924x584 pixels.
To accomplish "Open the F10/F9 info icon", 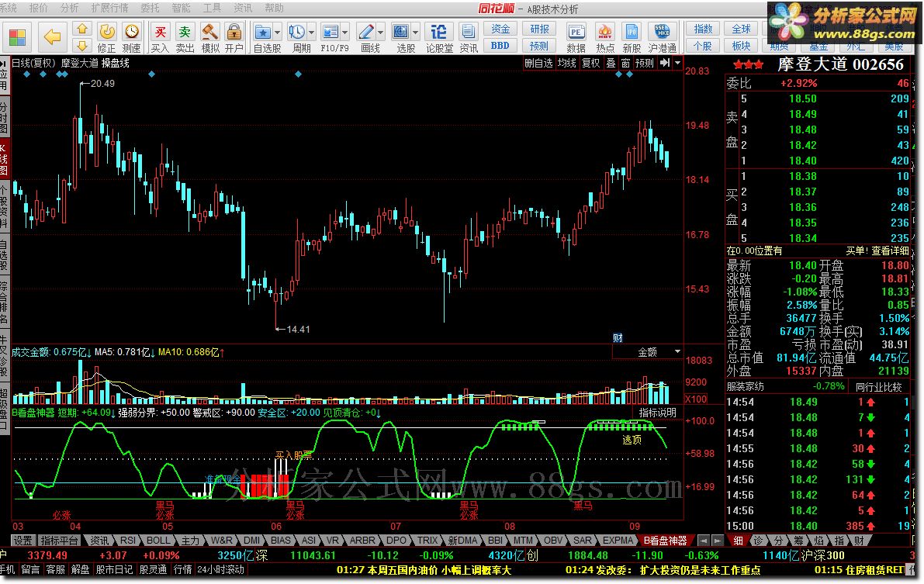I will click(x=330, y=32).
